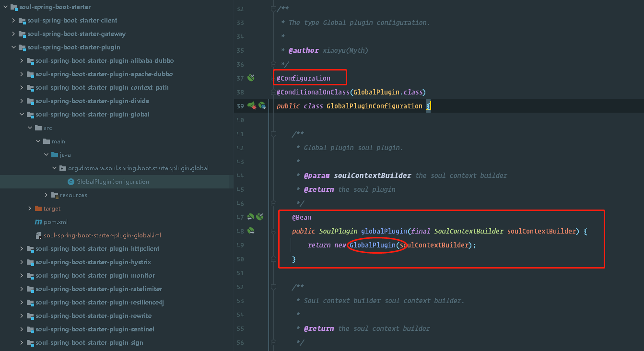The height and width of the screenshot is (351, 644).
Task: Select soul-spring-boot-starter-plugin-global.iml file
Action: tap(102, 235)
